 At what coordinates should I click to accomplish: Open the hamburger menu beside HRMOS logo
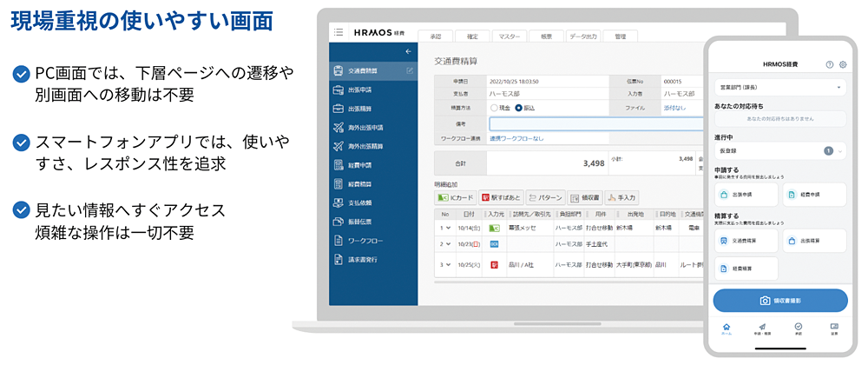339,32
